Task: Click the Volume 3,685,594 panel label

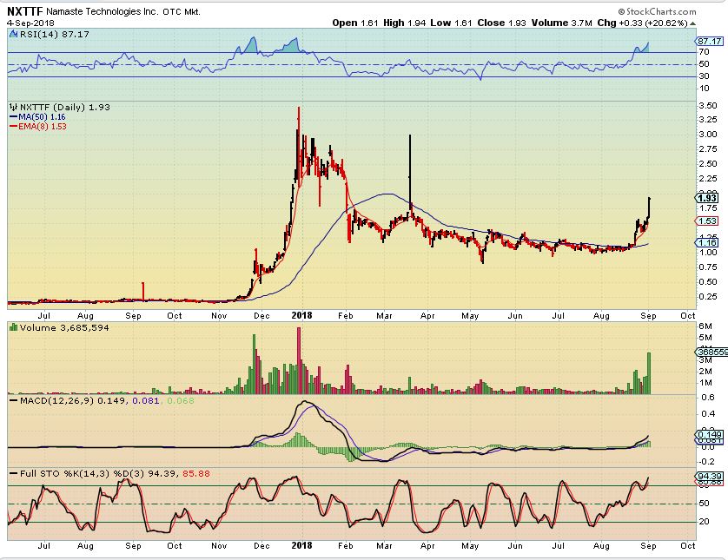Action: point(64,327)
